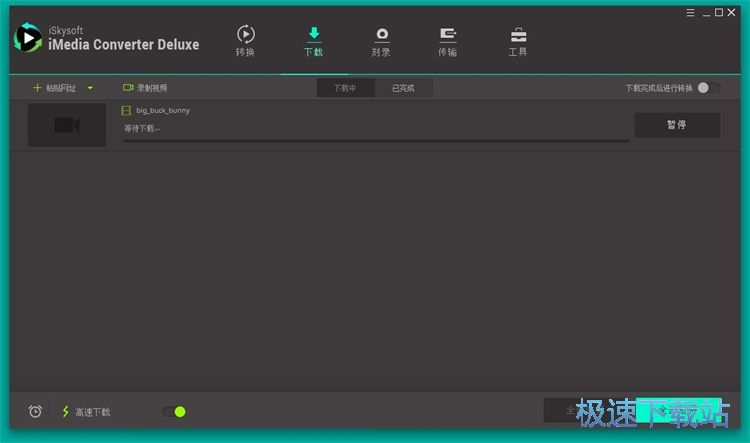Select the big_buck_bunny file name
Image resolution: width=750 pixels, height=443 pixels.
[163, 111]
